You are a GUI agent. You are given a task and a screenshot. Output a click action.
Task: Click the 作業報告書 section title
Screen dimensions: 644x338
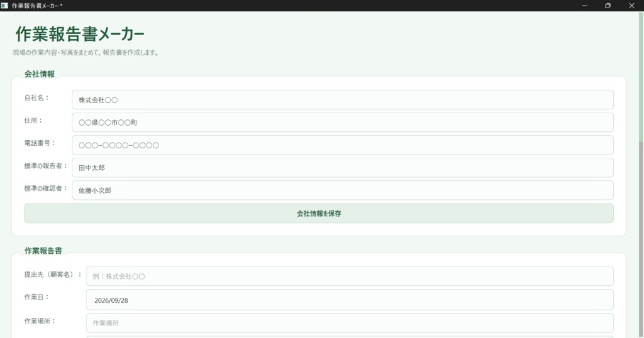coord(43,251)
